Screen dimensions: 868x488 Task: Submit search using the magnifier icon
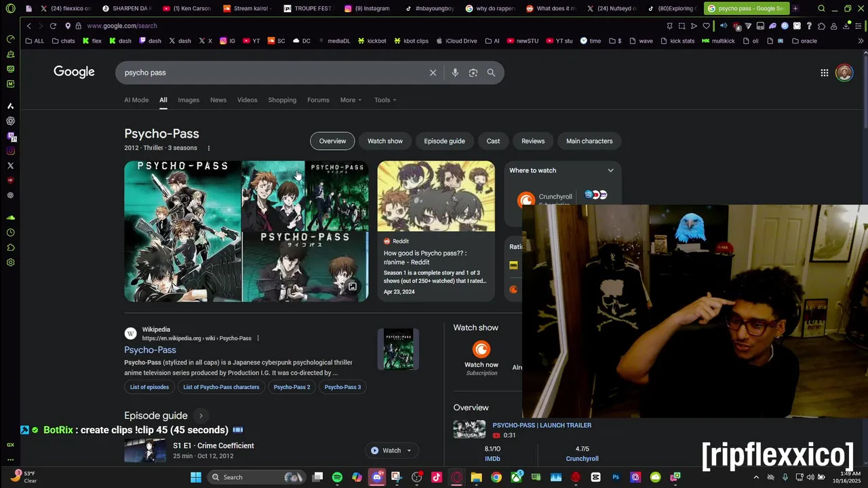[x=491, y=73]
